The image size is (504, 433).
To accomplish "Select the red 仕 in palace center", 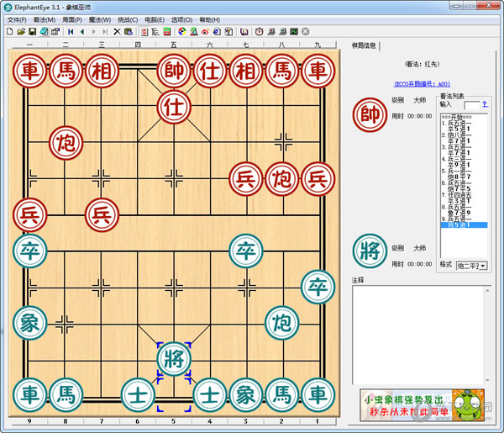I will point(174,107).
